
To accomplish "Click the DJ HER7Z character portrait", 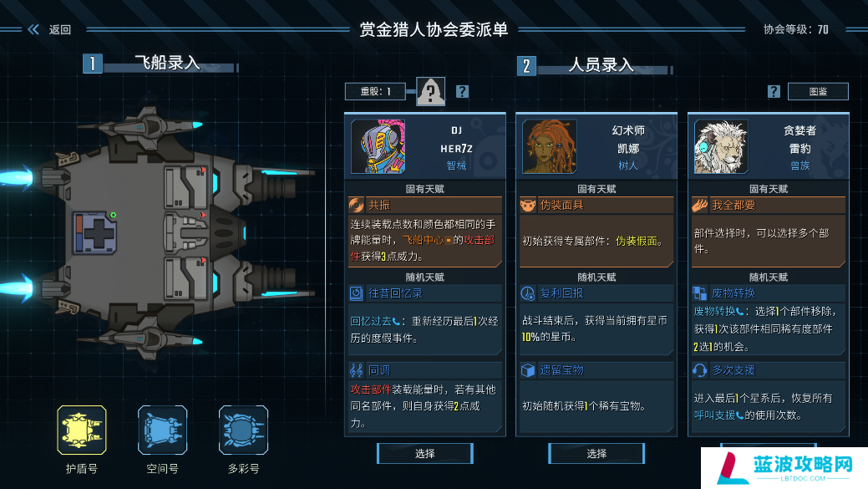I will 378,146.
